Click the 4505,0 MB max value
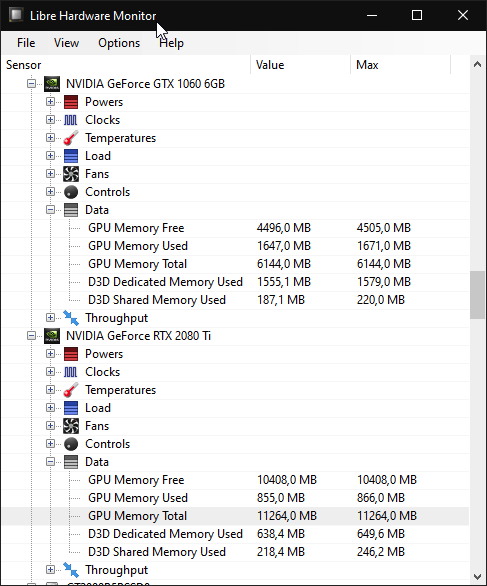This screenshot has width=487, height=586. [x=383, y=228]
